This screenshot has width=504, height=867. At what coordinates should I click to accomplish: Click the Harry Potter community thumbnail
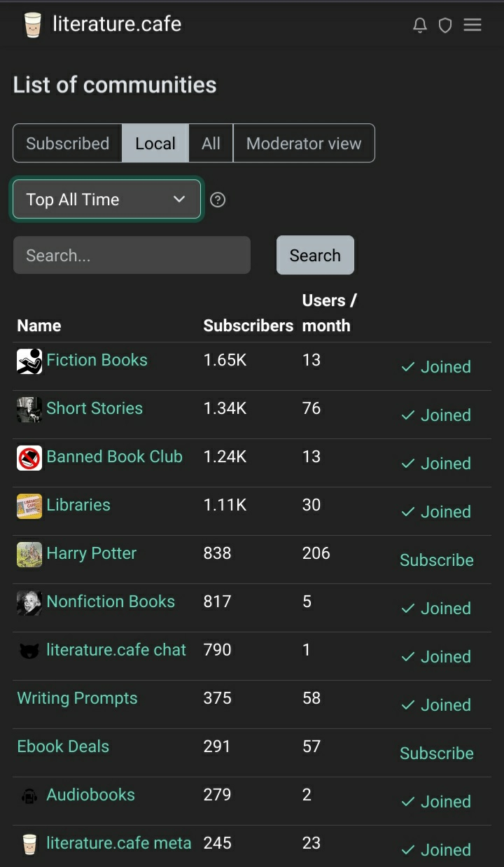29,555
